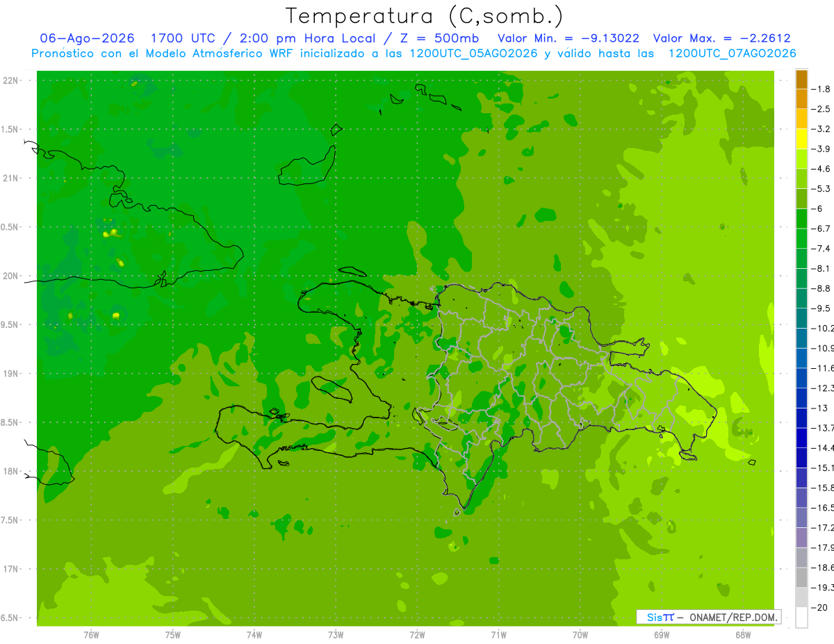Image resolution: width=834 pixels, height=644 pixels.
Task: Pick the green swatch between -6 and -6.7
Action: click(801, 219)
